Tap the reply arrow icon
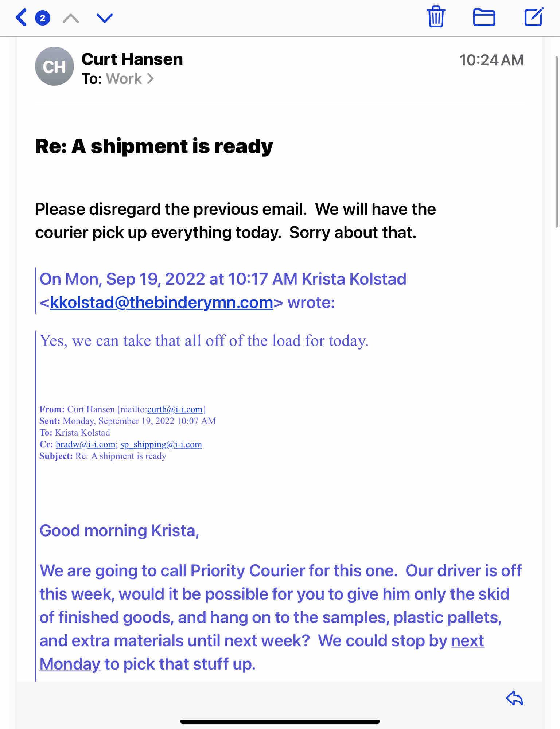Image resolution: width=560 pixels, height=729 pixels. pos(514,698)
